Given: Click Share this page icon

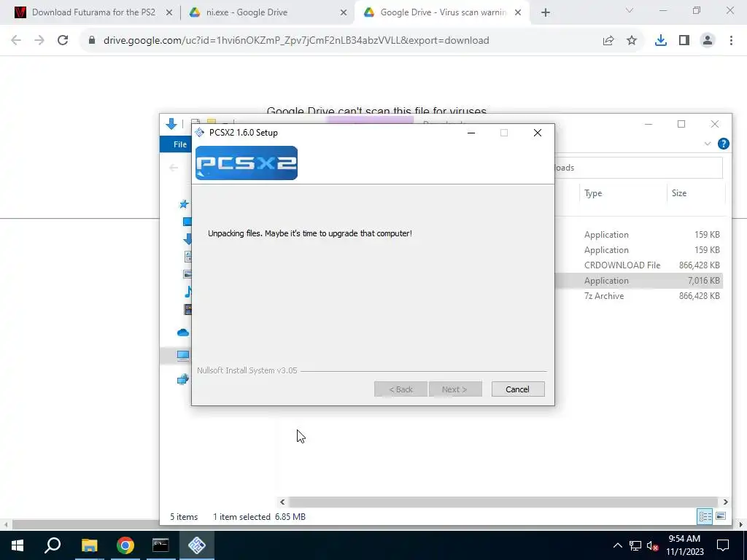Looking at the screenshot, I should [x=608, y=41].
